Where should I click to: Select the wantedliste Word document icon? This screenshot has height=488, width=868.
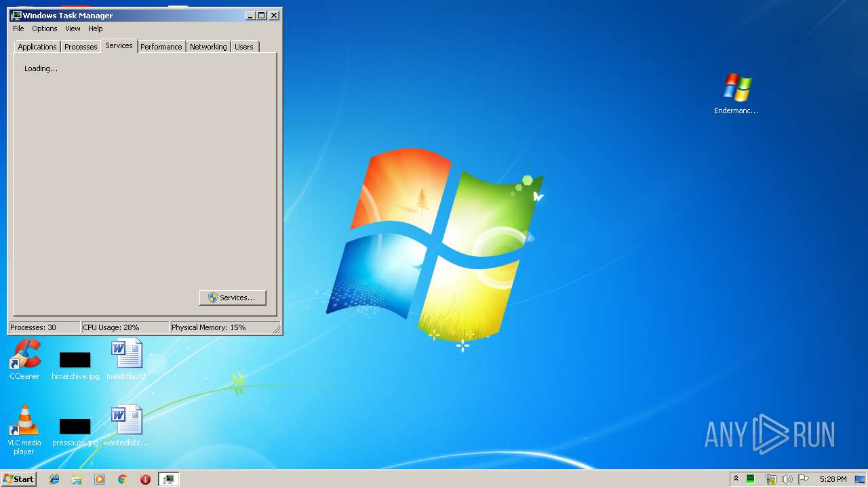[126, 426]
